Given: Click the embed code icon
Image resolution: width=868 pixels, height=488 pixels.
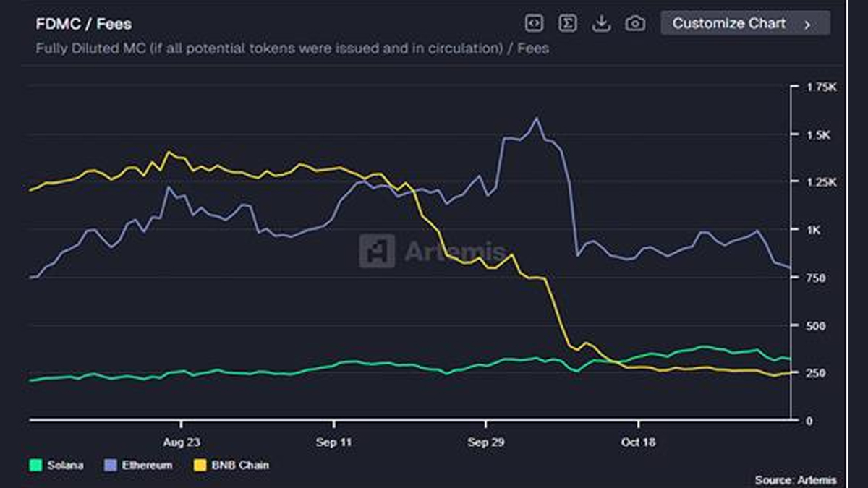Looking at the screenshot, I should [534, 23].
